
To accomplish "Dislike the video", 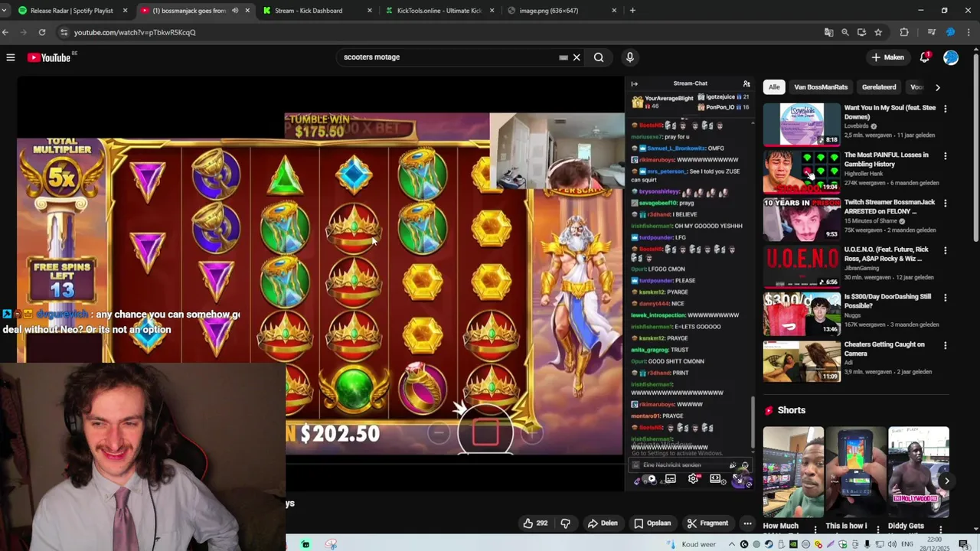I will pos(566,523).
